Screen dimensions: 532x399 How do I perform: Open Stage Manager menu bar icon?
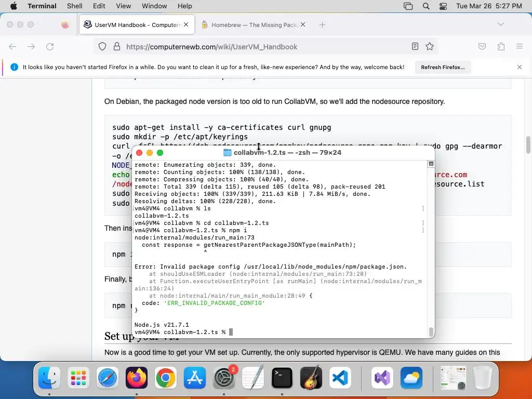click(408, 6)
